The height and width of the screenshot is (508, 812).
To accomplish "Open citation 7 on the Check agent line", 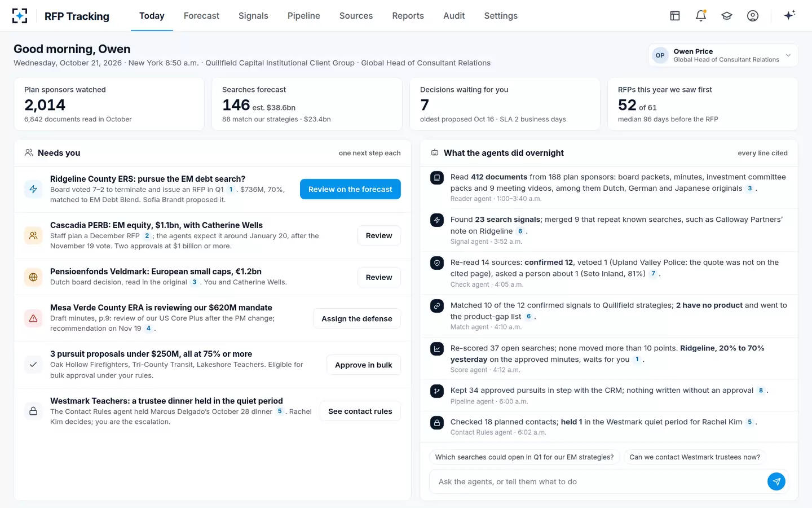I will [x=653, y=274].
